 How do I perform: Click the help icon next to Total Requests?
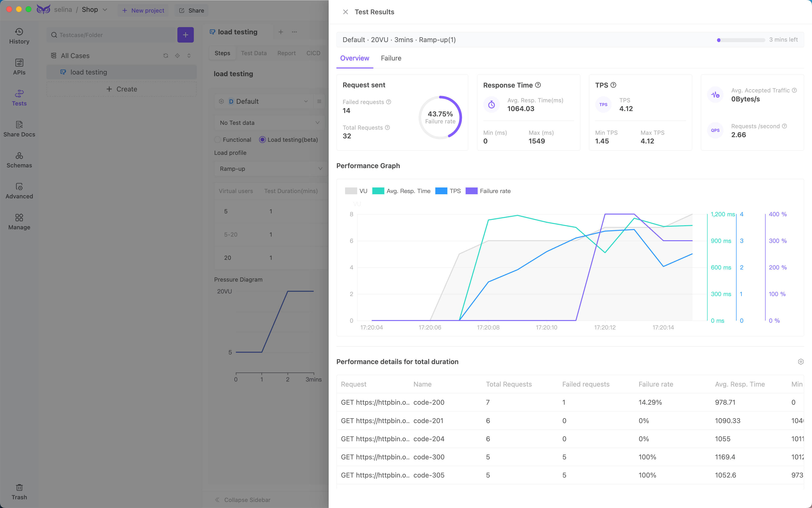387,128
